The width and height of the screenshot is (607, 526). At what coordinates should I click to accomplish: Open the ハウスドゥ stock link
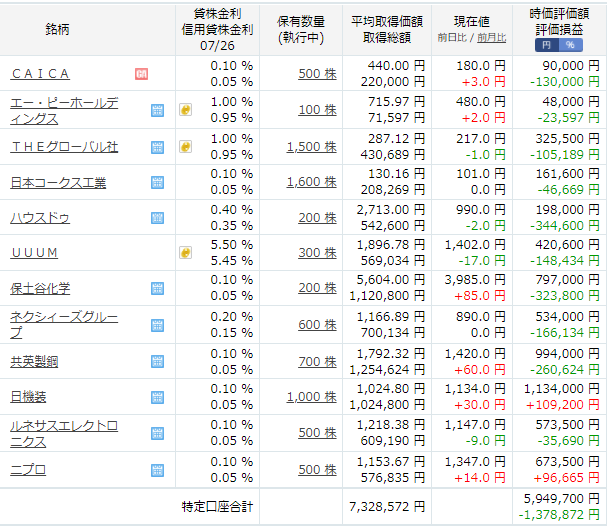(x=40, y=218)
